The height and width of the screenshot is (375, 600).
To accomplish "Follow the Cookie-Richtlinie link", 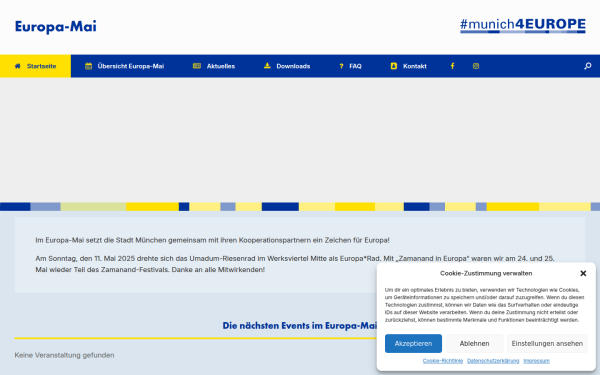I will tap(443, 361).
